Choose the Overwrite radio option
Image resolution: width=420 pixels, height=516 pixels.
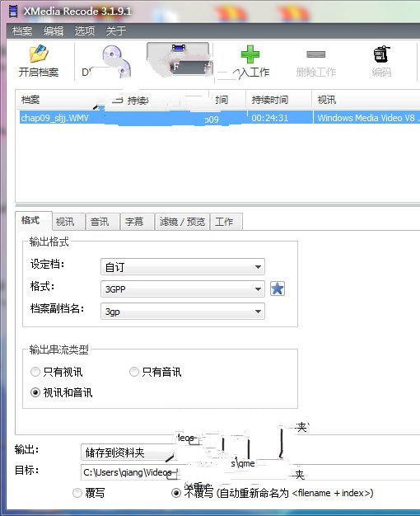77,493
